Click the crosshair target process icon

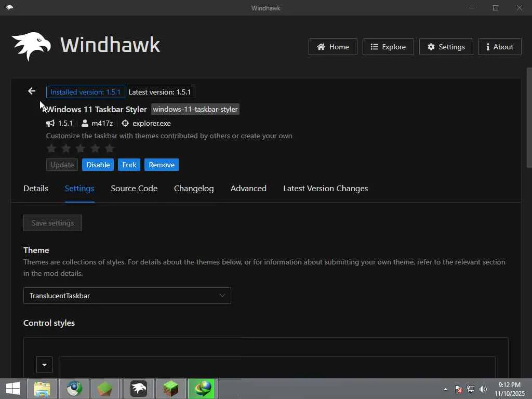click(125, 123)
